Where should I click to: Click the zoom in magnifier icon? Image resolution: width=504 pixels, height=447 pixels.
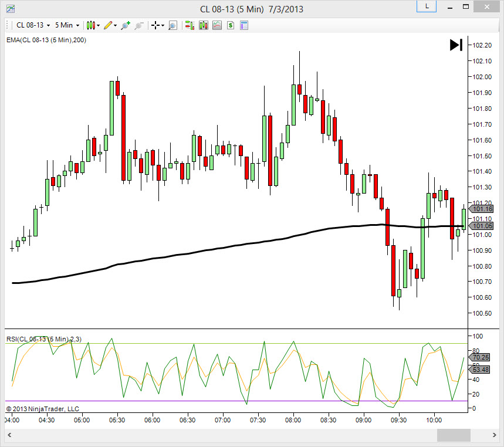(126, 25)
